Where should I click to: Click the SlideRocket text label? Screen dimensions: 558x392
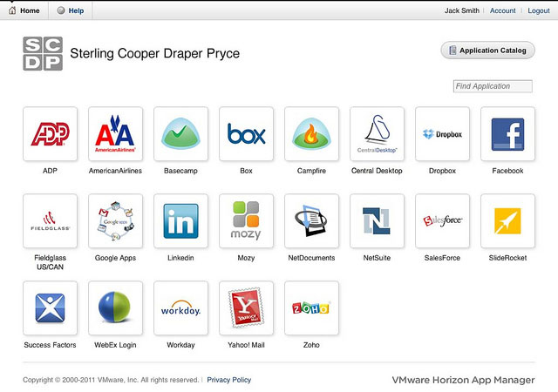click(x=507, y=258)
